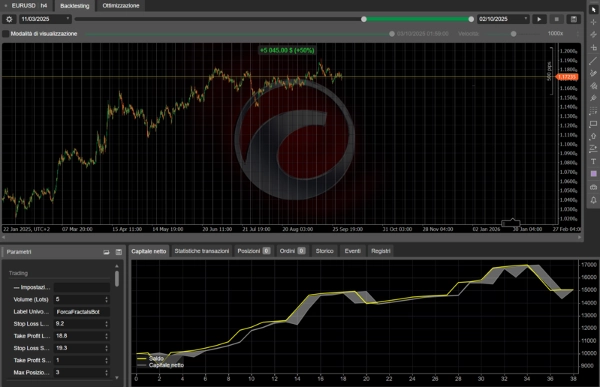This screenshot has height=387, width=600.
Task: Click the Trading section header
Action: (x=18, y=273)
